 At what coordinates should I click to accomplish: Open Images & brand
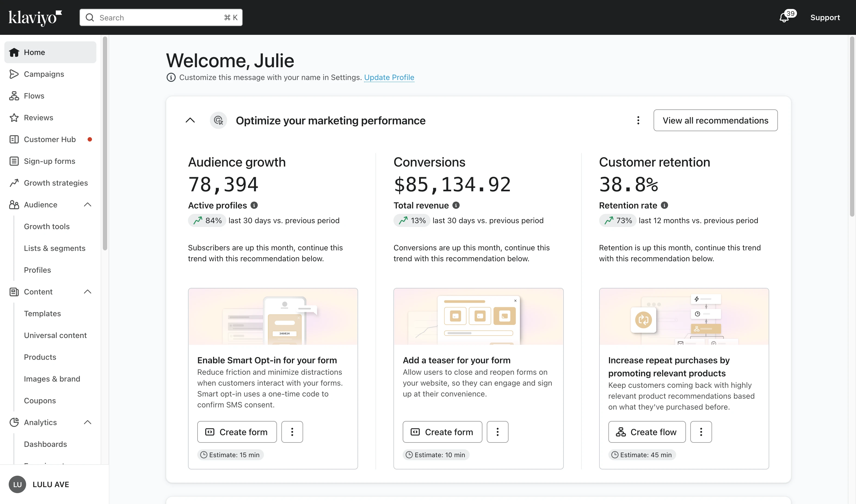[52, 379]
